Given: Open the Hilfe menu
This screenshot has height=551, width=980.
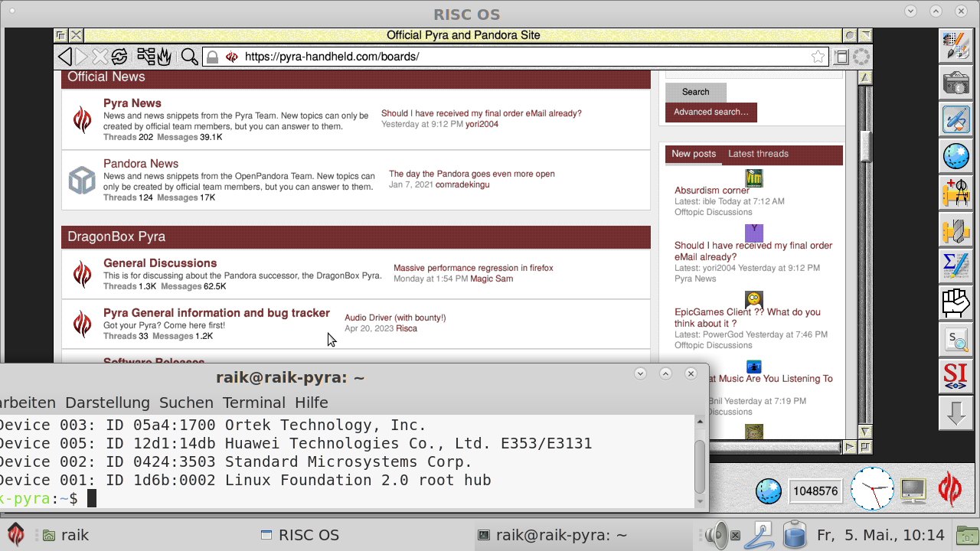Looking at the screenshot, I should [311, 403].
